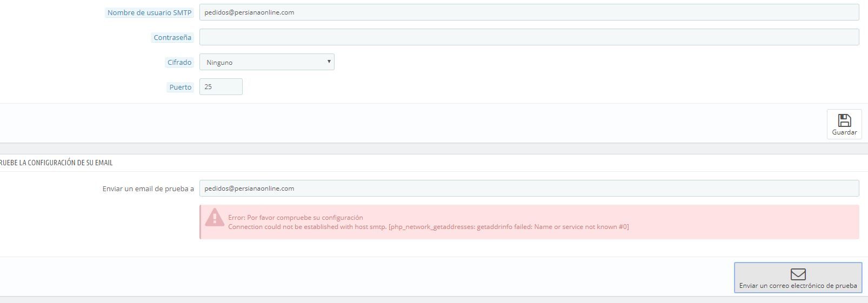Viewport: 868px width, 303px height.
Task: Open the Cifrado dropdown arrow
Action: click(329, 62)
